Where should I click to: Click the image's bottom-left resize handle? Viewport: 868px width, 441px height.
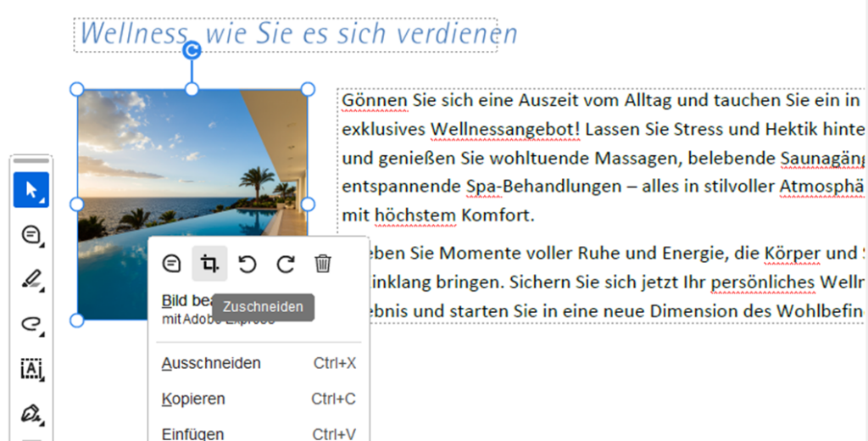pos(76,320)
